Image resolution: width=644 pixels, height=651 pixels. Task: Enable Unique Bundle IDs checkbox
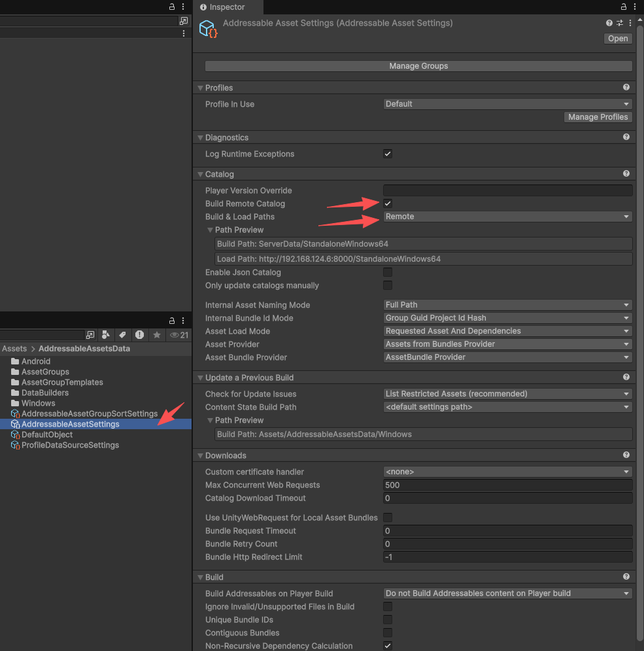[x=388, y=620]
